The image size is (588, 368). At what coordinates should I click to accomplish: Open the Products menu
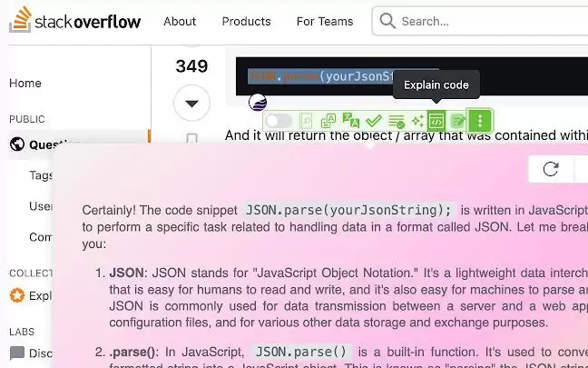tap(247, 22)
